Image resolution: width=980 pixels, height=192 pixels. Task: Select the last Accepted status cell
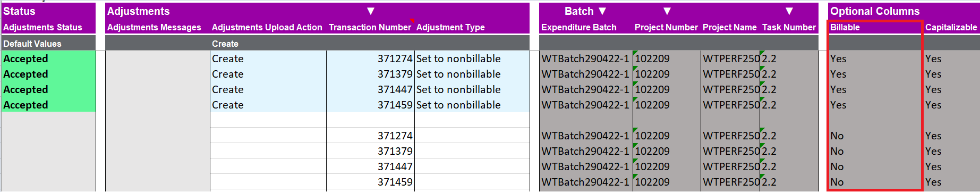(48, 105)
